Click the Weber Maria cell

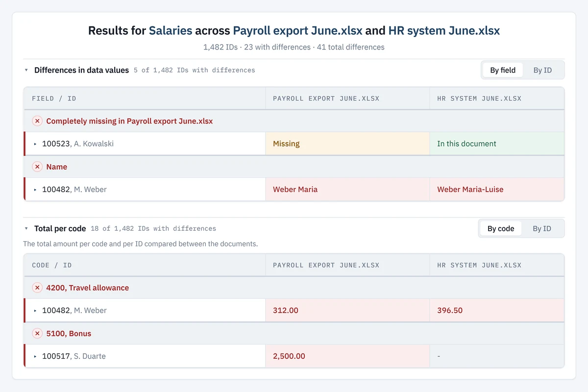[x=347, y=190]
